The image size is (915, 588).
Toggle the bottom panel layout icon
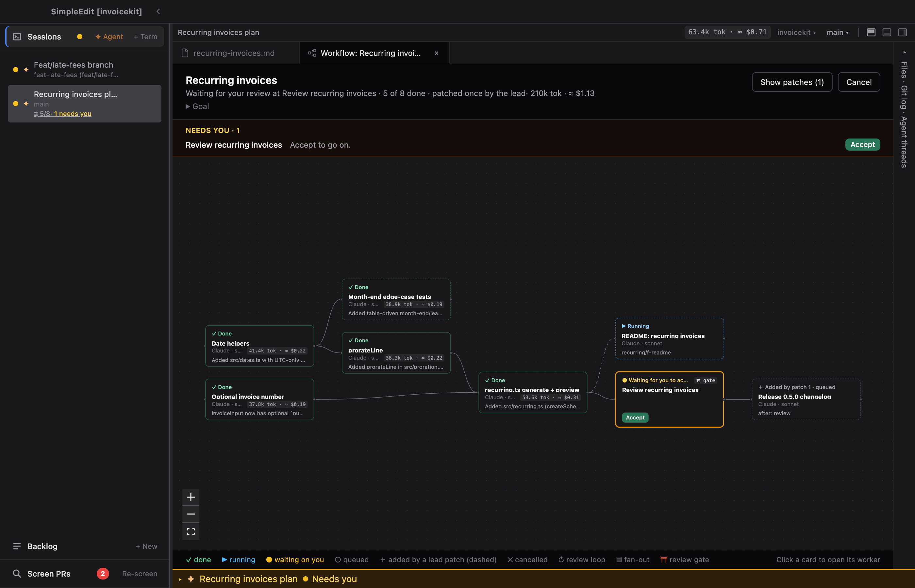(887, 32)
